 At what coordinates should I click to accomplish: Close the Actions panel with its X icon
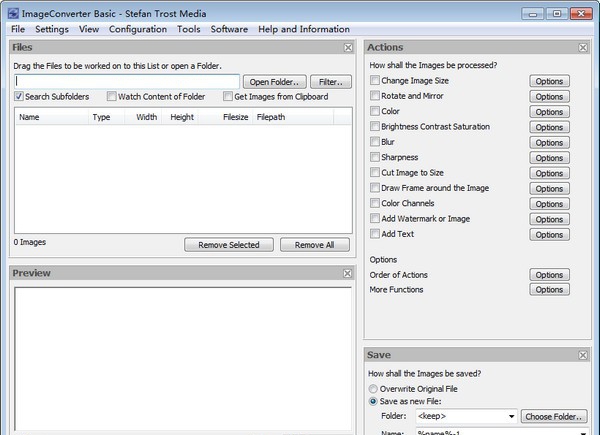tap(582, 47)
